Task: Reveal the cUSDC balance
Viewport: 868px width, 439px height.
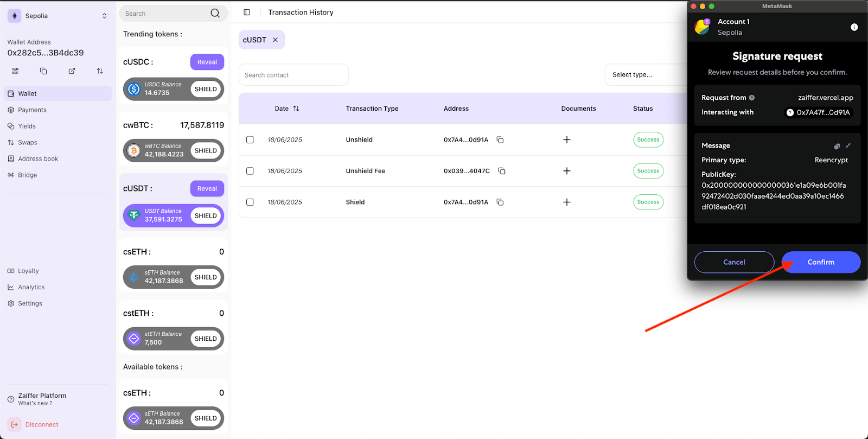Action: tap(207, 62)
